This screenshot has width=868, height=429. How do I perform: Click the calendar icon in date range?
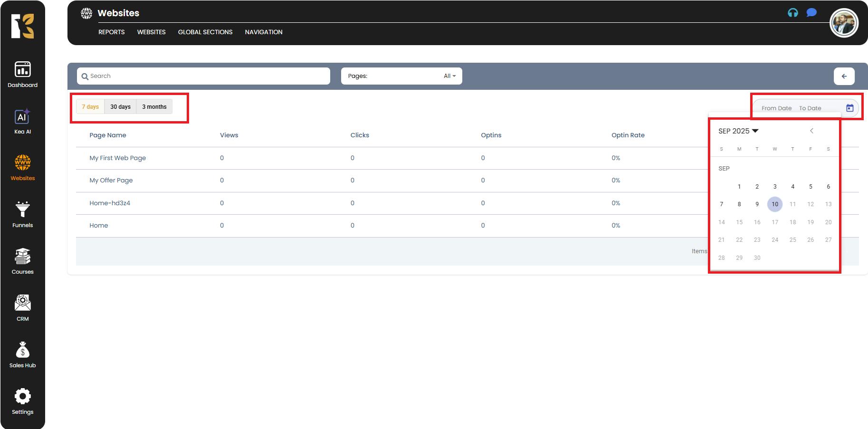[x=849, y=108]
